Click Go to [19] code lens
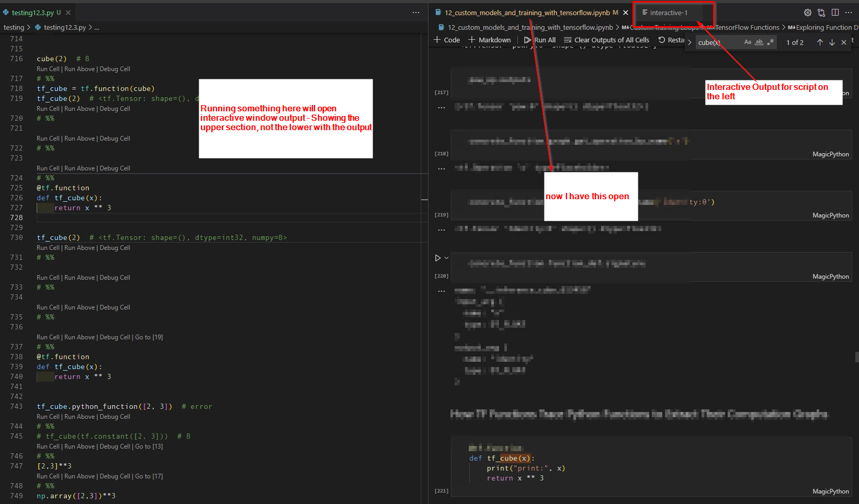 (149, 337)
